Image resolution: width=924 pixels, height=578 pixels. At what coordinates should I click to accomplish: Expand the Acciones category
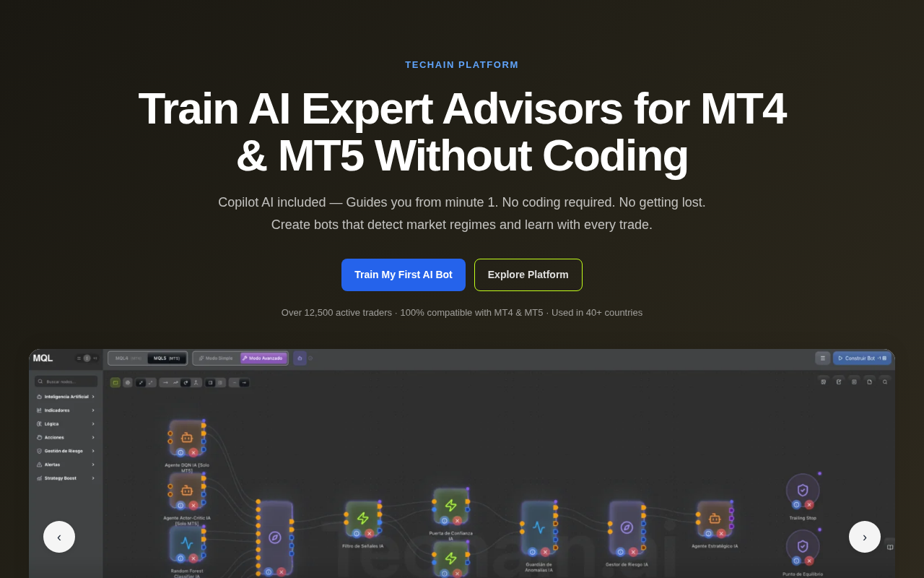66,437
